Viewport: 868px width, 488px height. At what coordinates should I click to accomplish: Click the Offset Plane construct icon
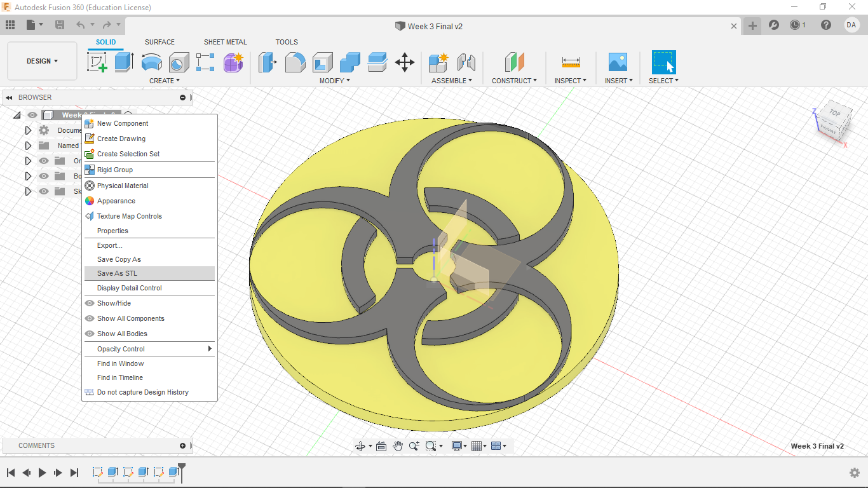pos(515,62)
